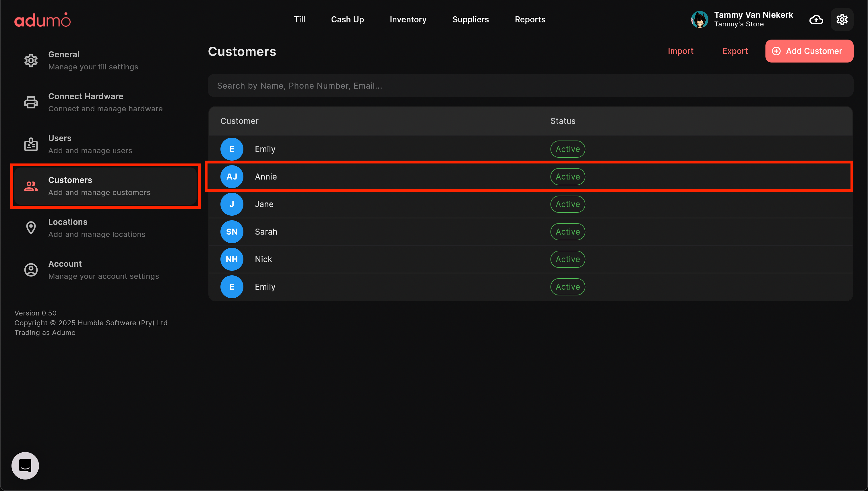Click Active badge in Nick's row
This screenshot has height=491, width=868.
coord(568,259)
